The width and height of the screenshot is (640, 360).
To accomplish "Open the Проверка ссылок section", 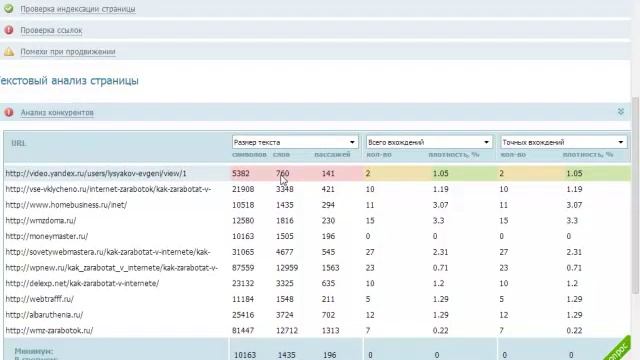I will 51,30.
